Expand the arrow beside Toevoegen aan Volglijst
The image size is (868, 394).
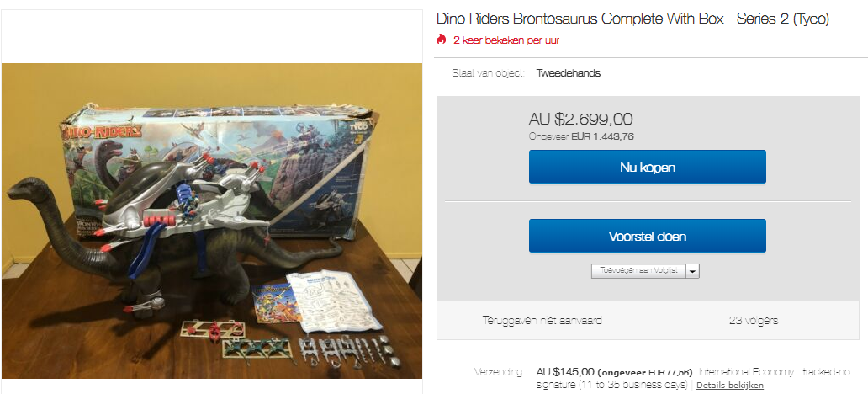click(693, 271)
